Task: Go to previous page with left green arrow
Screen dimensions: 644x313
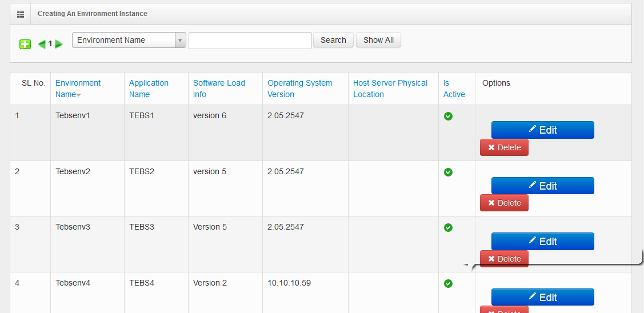Action: 42,44
